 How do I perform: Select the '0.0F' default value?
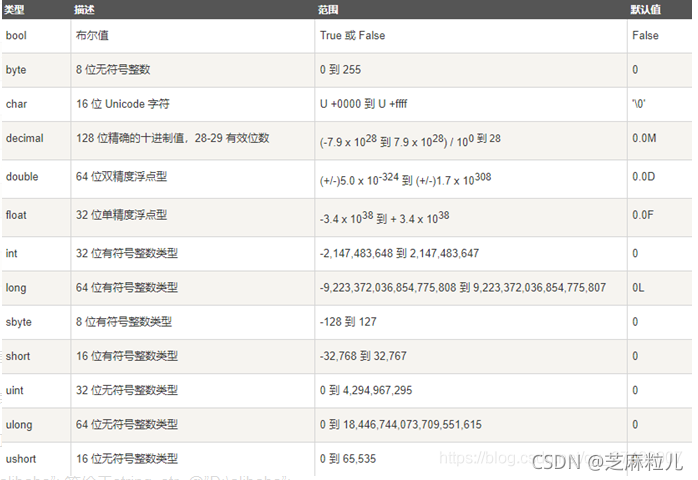tap(643, 215)
